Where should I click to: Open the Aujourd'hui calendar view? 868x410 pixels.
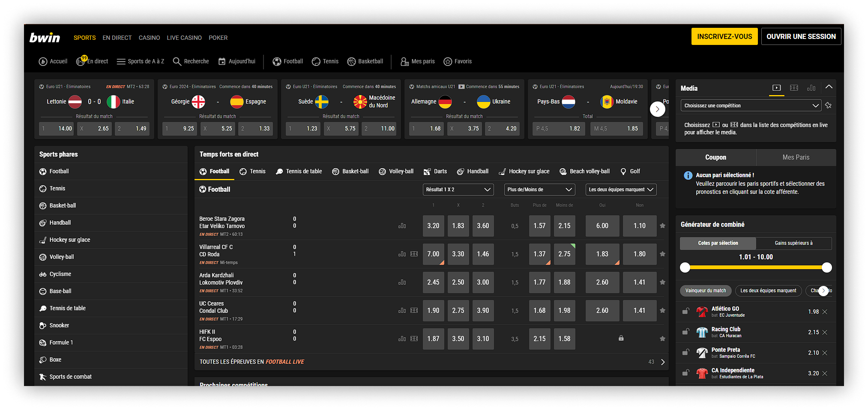(x=236, y=61)
